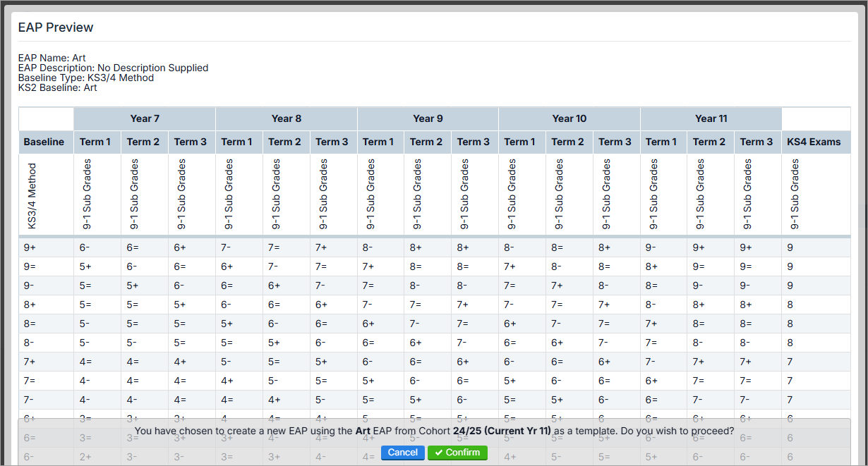
Task: Select Term 1 header under Year 7
Action: (95, 142)
